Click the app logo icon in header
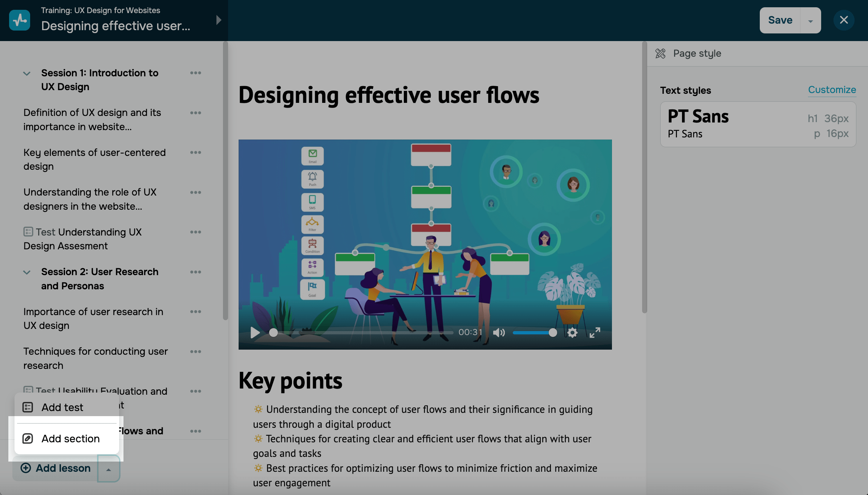Screen dimensions: 868x495 (20, 20)
